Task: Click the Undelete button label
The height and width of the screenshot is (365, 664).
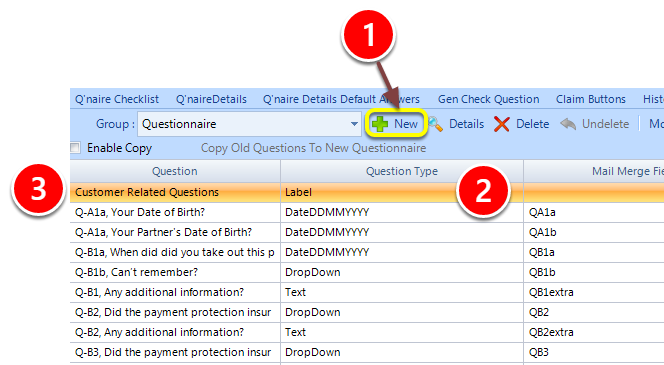Action: click(x=605, y=124)
